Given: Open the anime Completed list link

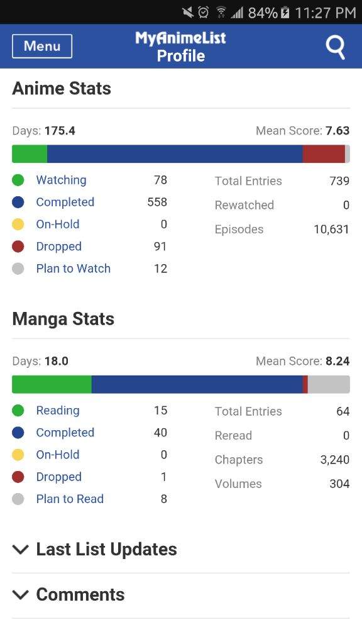Looking at the screenshot, I should pyautogui.click(x=65, y=202).
